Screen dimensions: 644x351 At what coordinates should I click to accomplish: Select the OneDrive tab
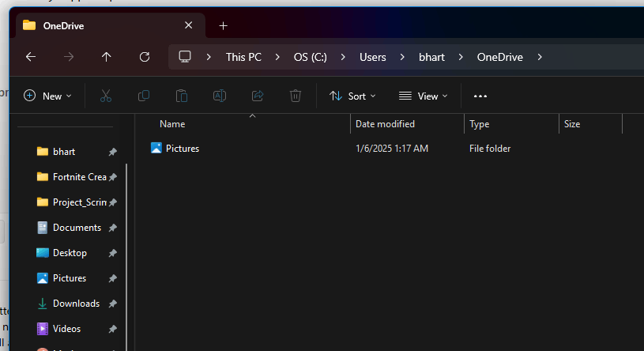click(x=110, y=25)
